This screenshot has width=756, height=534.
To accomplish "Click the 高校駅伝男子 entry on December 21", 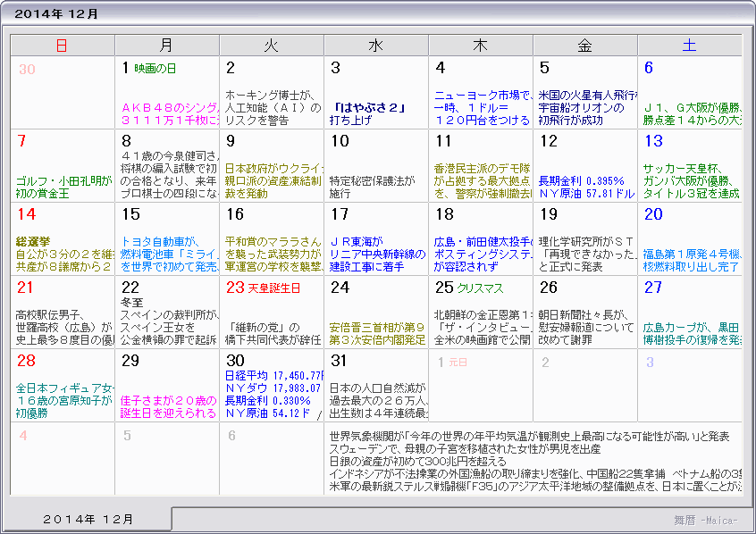I will coord(64,327).
